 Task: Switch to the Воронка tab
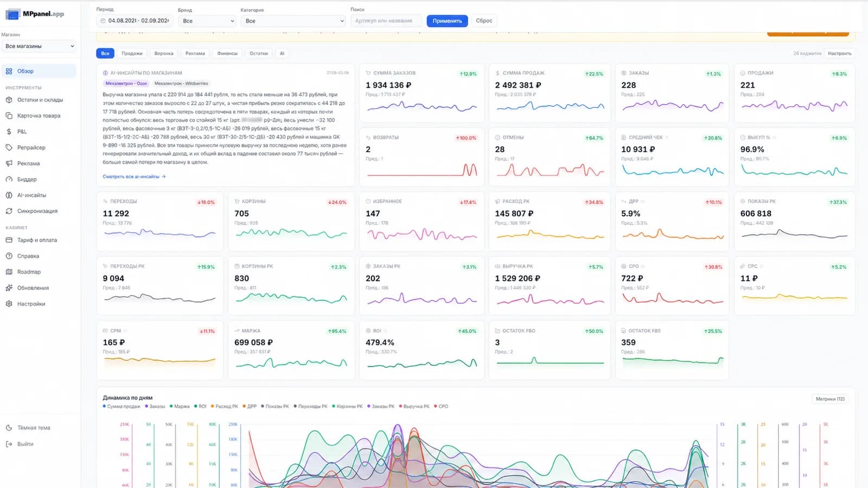(x=164, y=53)
